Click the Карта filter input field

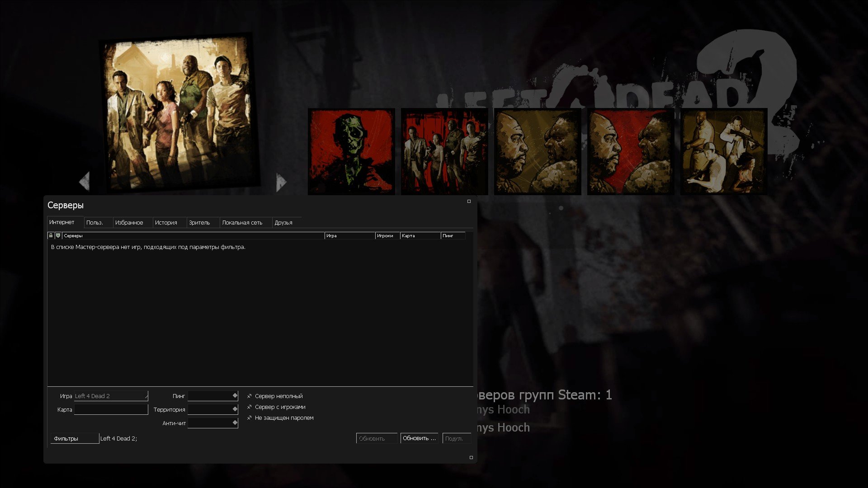111,409
